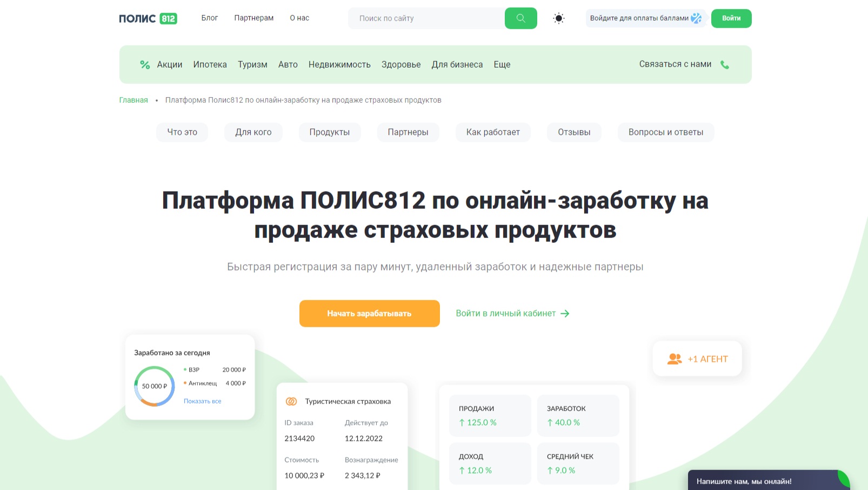Click the ПОЛИС 812 logo

point(148,18)
